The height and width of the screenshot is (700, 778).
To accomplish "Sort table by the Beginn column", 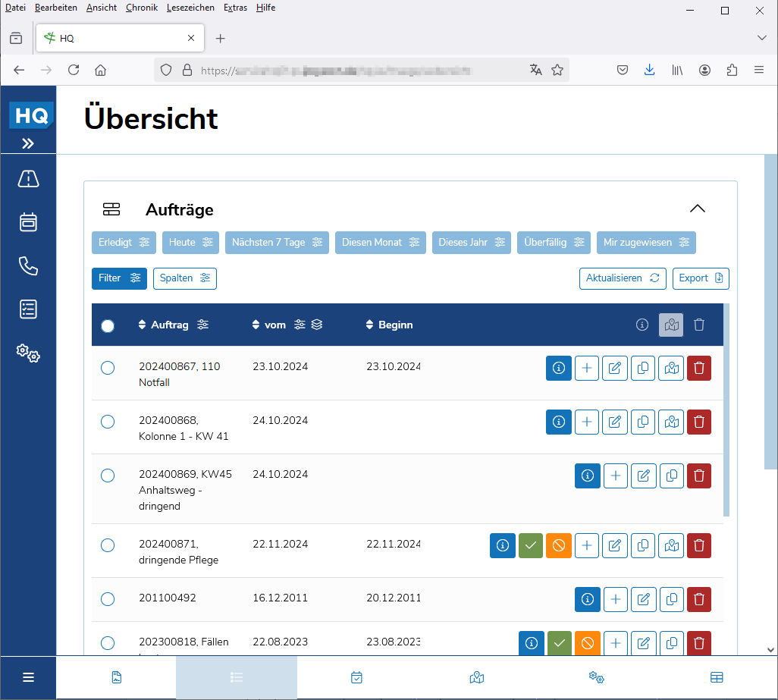I will (389, 325).
